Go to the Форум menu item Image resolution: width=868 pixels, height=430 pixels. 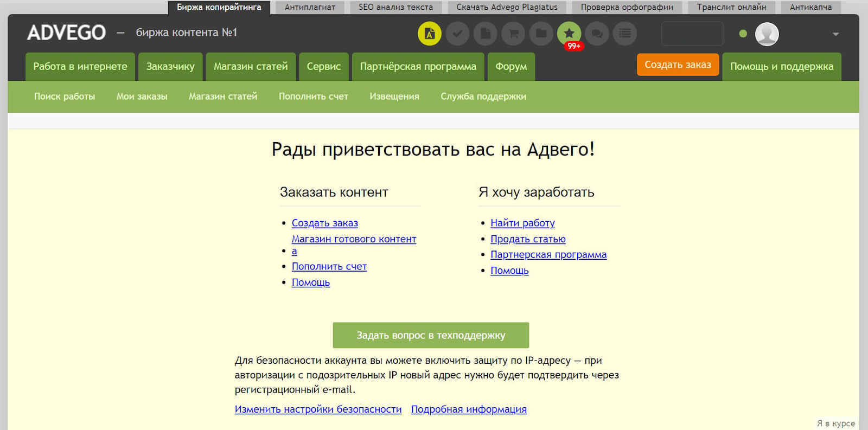tap(511, 66)
